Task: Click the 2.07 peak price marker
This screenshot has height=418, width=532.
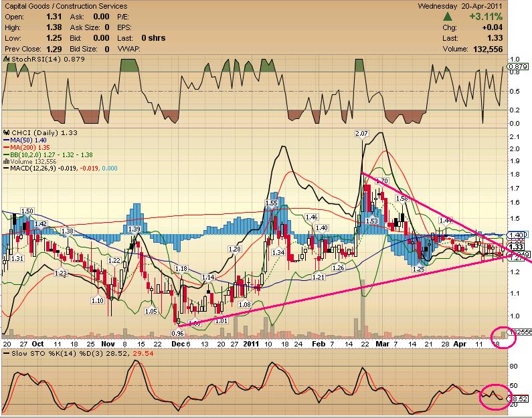Action: (x=361, y=134)
